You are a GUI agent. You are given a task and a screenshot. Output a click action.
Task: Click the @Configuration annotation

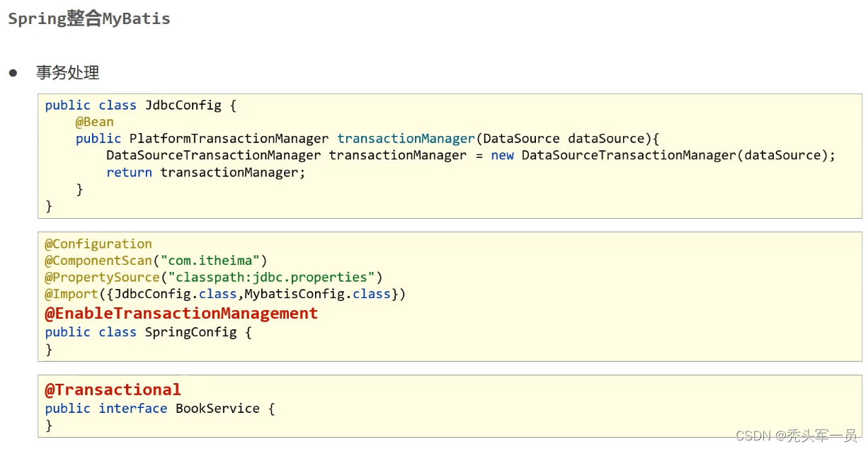point(98,244)
